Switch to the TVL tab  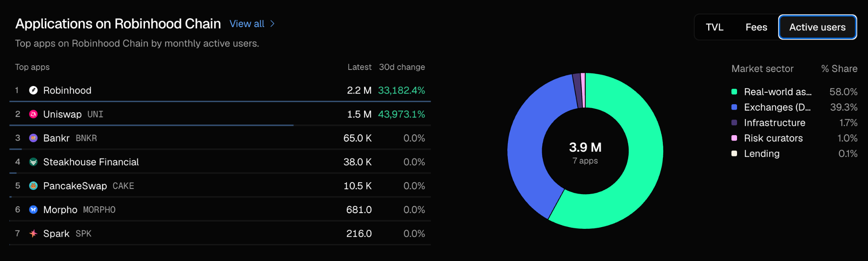pos(715,27)
